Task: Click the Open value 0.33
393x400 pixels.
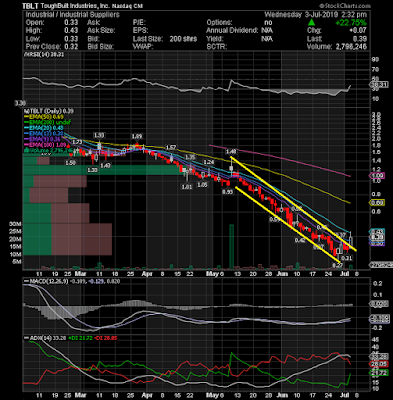Action: point(71,23)
